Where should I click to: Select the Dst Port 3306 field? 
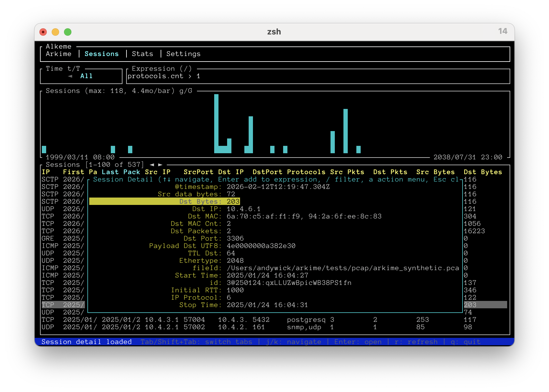coord(214,238)
